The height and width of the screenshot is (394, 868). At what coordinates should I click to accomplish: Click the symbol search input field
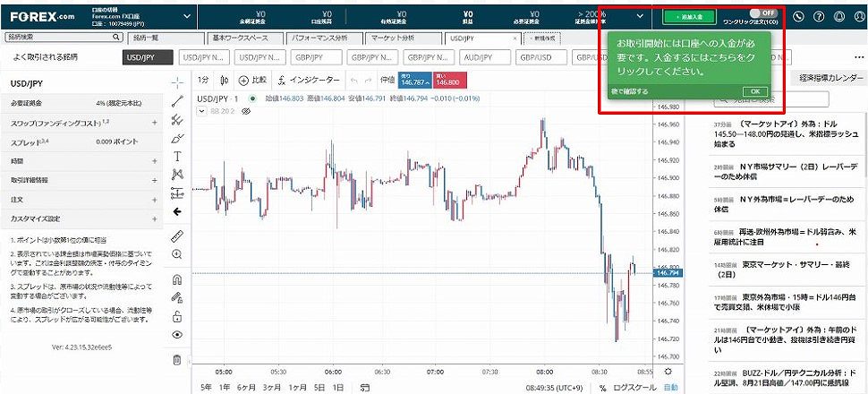[x=64, y=37]
